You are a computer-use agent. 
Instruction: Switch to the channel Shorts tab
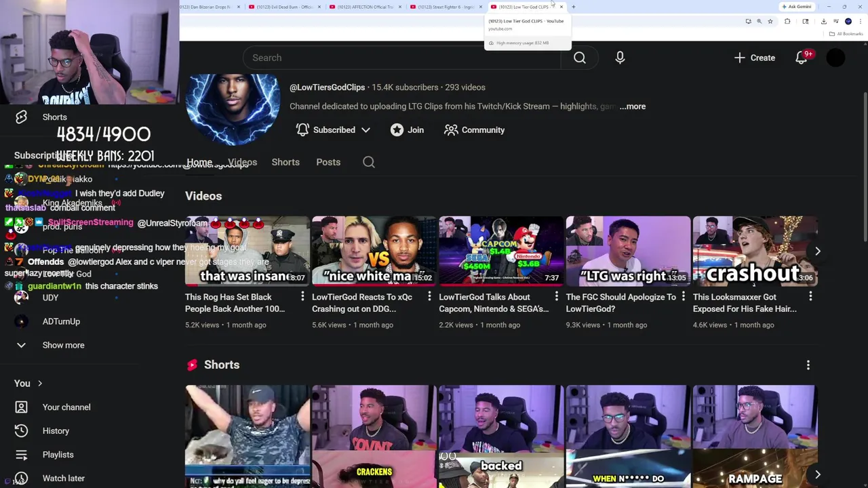(x=285, y=162)
